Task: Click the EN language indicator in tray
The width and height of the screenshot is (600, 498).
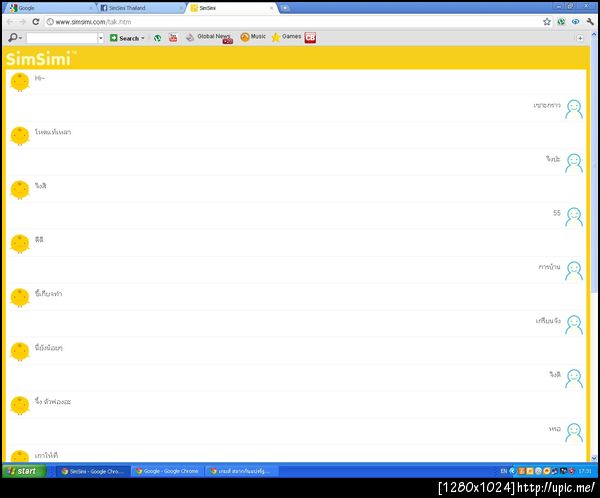Action: (x=504, y=471)
